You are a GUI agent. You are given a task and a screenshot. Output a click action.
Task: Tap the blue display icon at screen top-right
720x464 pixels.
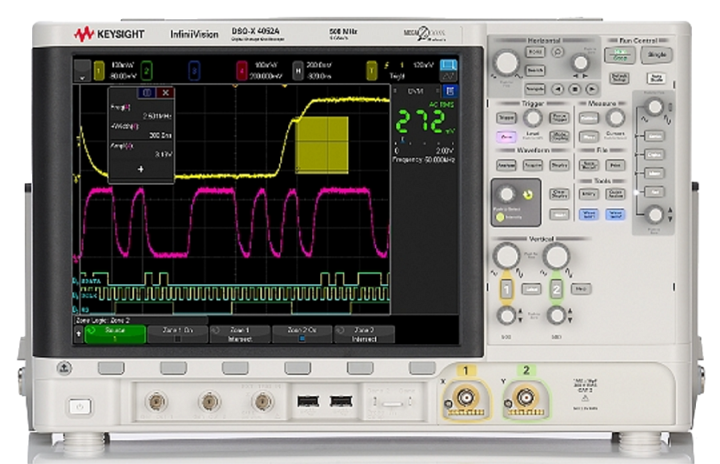(448, 65)
